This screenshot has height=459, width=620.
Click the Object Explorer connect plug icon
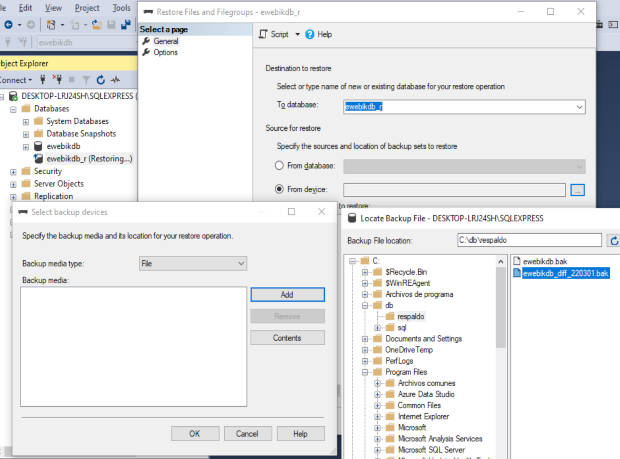click(43, 80)
